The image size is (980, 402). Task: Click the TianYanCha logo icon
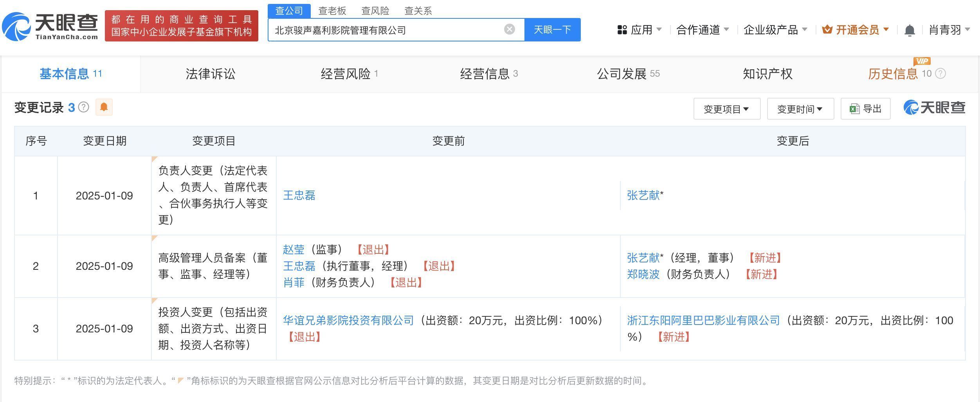point(16,27)
